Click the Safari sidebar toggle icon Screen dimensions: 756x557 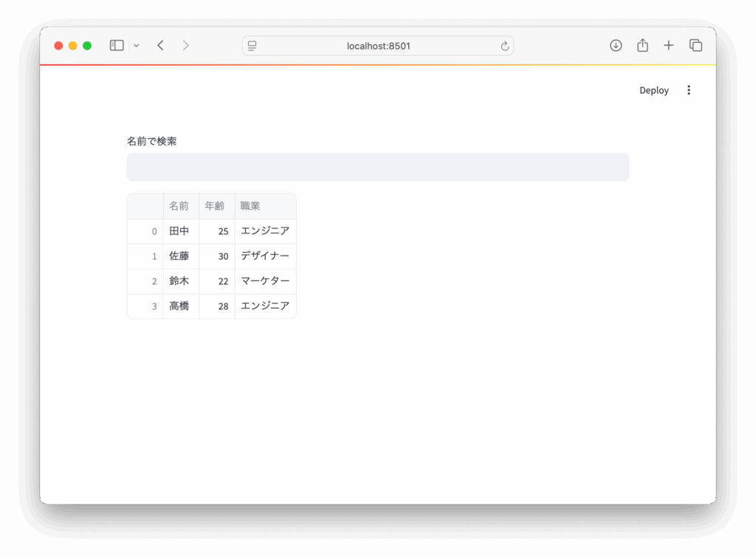click(x=117, y=46)
